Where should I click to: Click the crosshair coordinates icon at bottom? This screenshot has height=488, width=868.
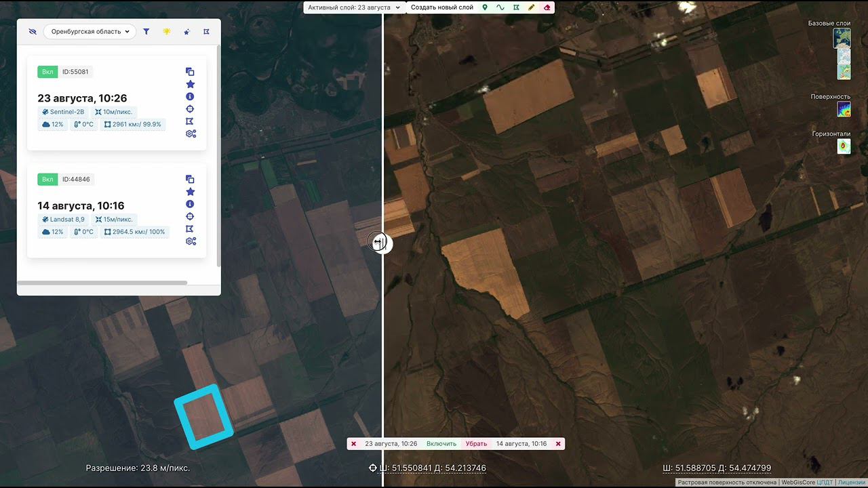coord(372,468)
